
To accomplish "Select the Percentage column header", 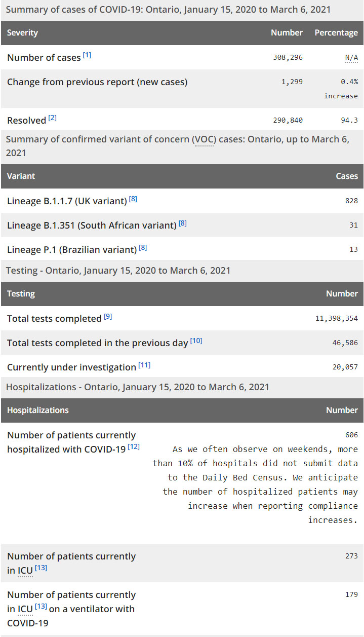I will (x=336, y=33).
